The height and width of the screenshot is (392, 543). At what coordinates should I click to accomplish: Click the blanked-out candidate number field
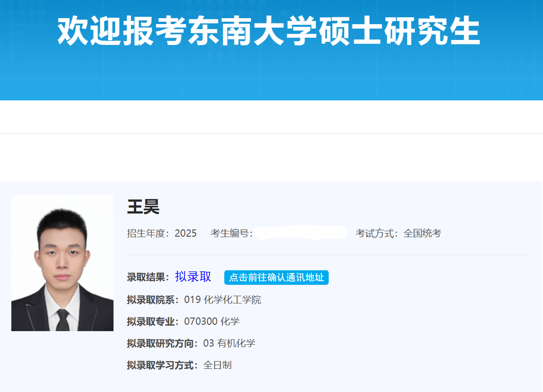click(301, 233)
